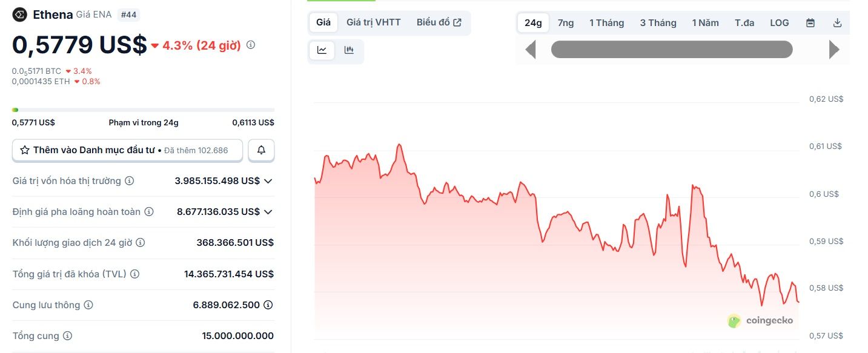Image resolution: width=868 pixels, height=353 pixels.
Task: Expand the Giá trị vốn hóa thị trường row
Action: pyautogui.click(x=268, y=180)
